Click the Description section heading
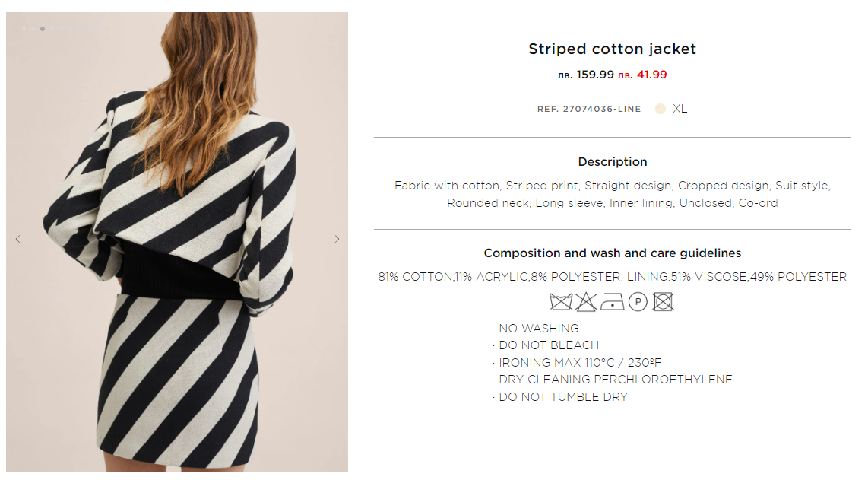This screenshot has height=480, width=868. coord(613,162)
